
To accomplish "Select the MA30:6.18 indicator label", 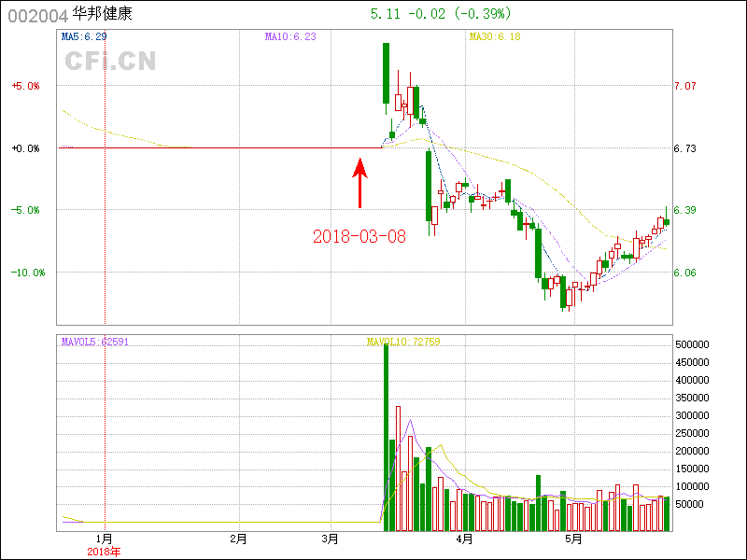I will (495, 36).
